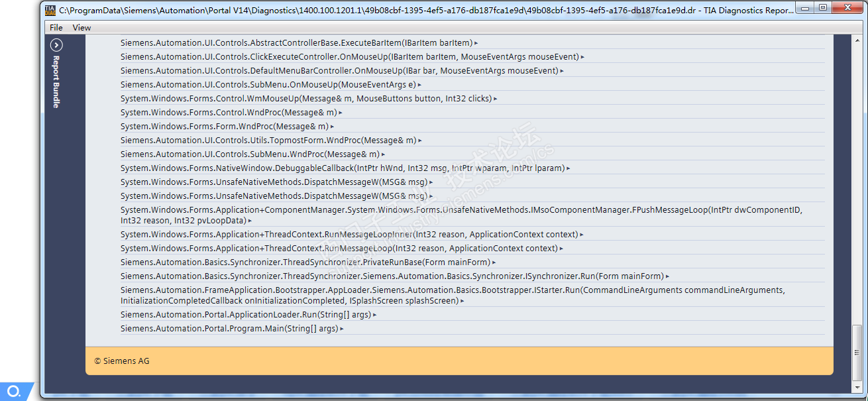
Task: Expand the NativeWindow.DebuggableCallback frame arrow
Action: [x=569, y=168]
